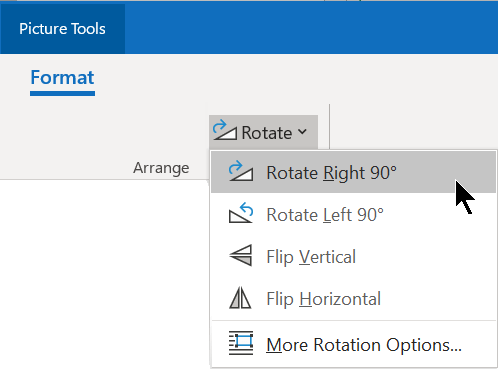Click the Flip Vertical icon
The image size is (498, 372).
click(x=241, y=255)
